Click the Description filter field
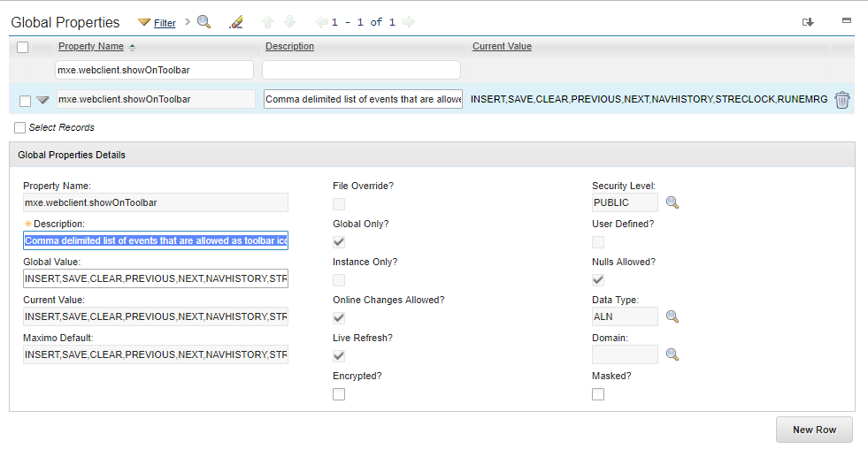This screenshot has height=457, width=868. point(362,70)
